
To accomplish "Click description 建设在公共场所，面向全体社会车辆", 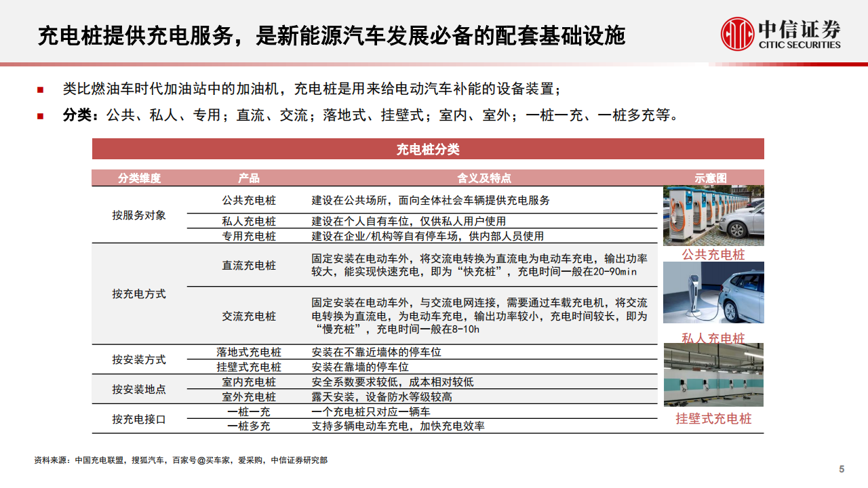I will tap(431, 201).
